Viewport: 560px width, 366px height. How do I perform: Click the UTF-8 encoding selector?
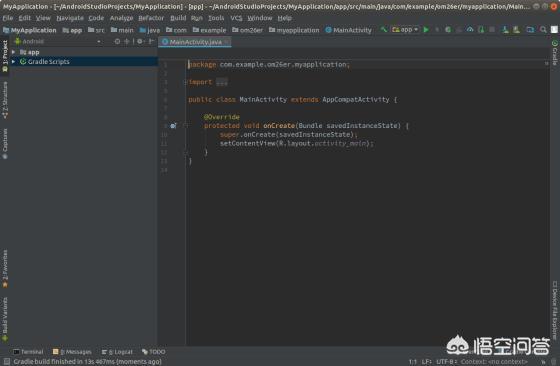(446, 361)
